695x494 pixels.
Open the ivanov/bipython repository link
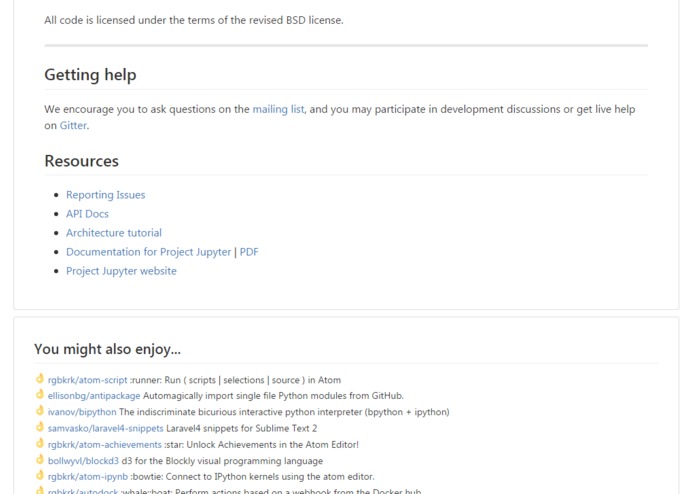coord(82,412)
